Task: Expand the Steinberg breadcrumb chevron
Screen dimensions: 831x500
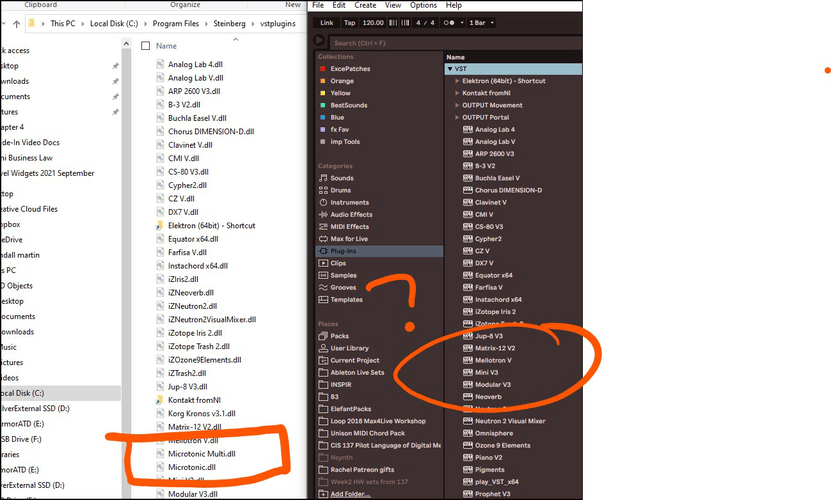Action: coord(253,24)
